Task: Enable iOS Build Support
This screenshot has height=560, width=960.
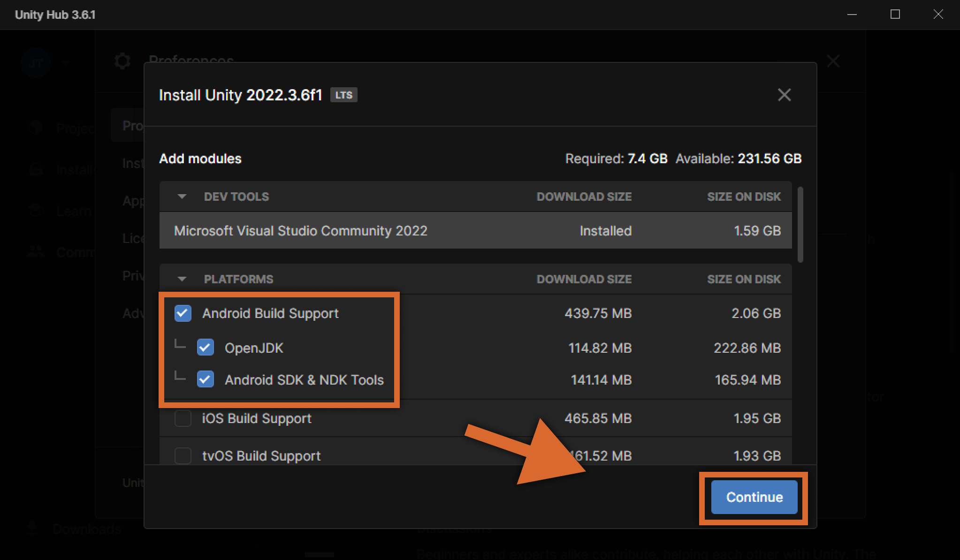Action: click(183, 418)
